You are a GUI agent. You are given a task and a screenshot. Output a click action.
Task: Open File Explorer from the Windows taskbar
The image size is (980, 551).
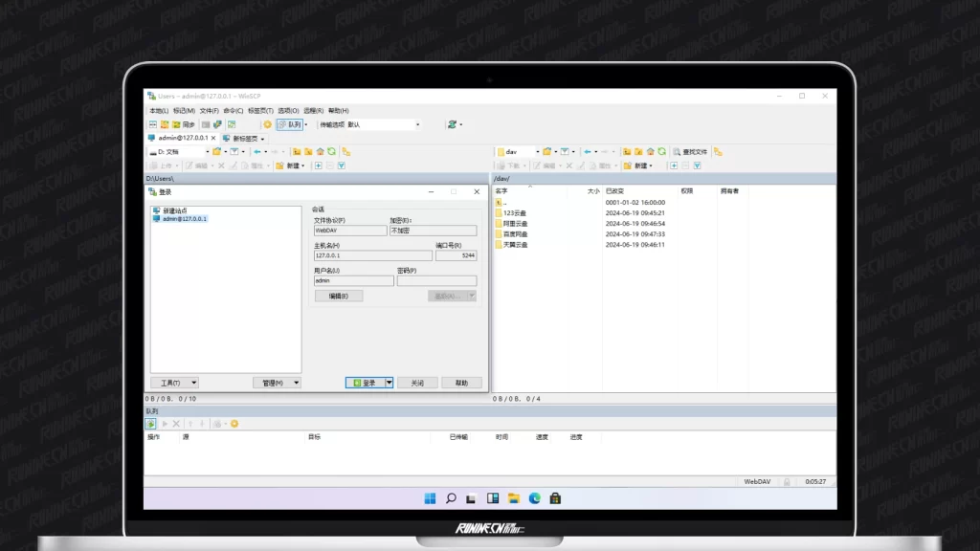[514, 498]
